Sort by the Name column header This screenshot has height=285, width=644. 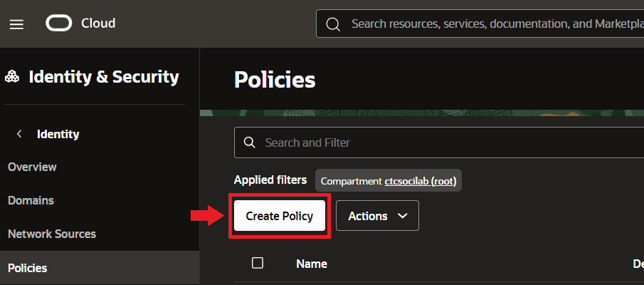[x=311, y=264]
